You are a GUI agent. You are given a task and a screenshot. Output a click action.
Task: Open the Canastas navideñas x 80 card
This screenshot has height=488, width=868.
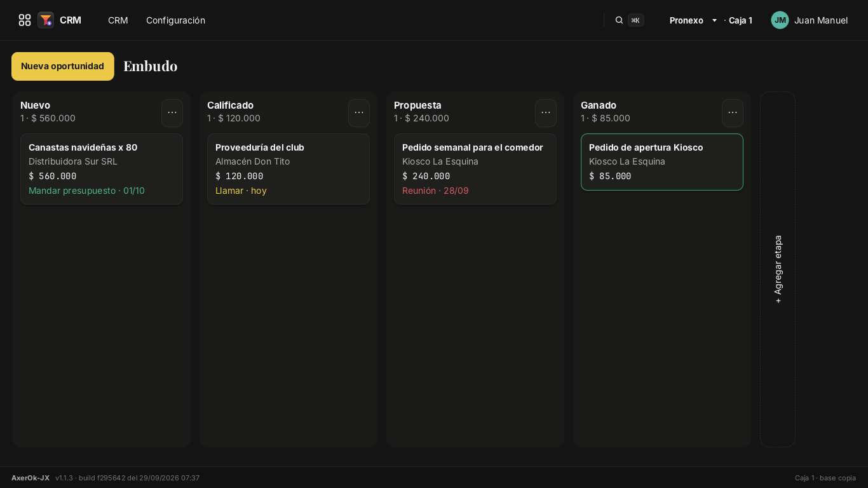coord(102,169)
